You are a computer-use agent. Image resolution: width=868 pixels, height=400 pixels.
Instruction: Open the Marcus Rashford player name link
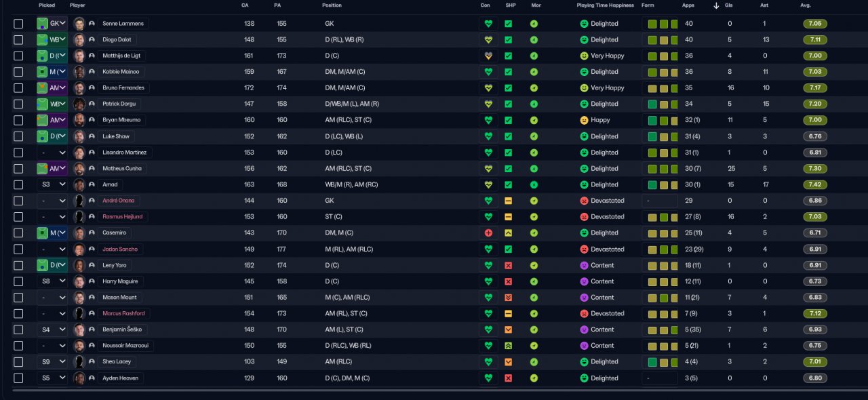[123, 314]
